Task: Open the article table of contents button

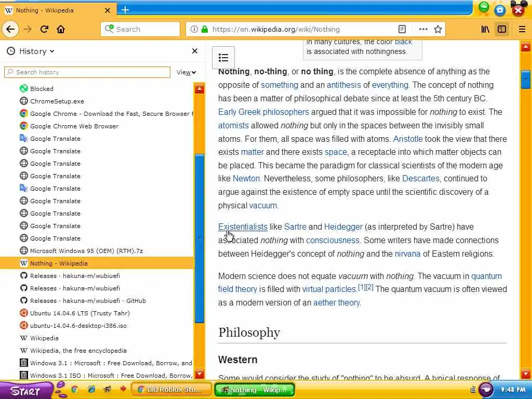Action: (223, 58)
